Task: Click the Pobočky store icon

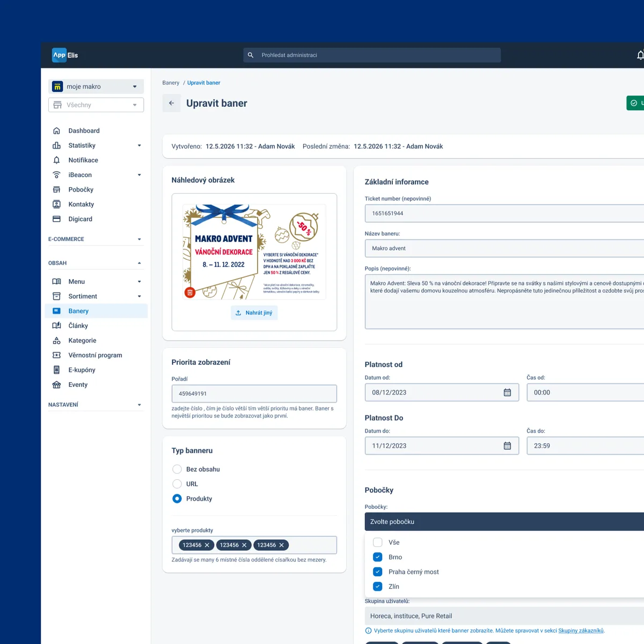Action: [x=56, y=189]
